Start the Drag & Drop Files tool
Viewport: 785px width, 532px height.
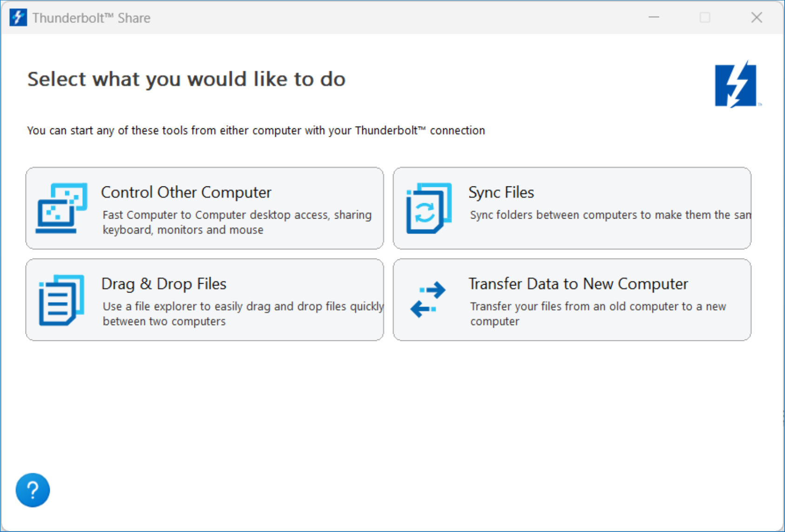tap(205, 300)
